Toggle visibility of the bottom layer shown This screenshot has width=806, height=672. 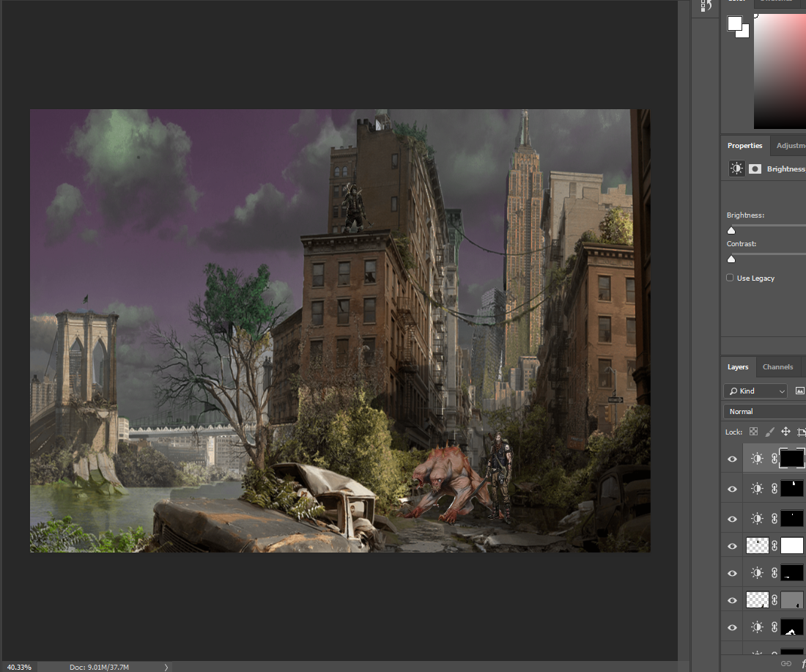click(x=731, y=627)
